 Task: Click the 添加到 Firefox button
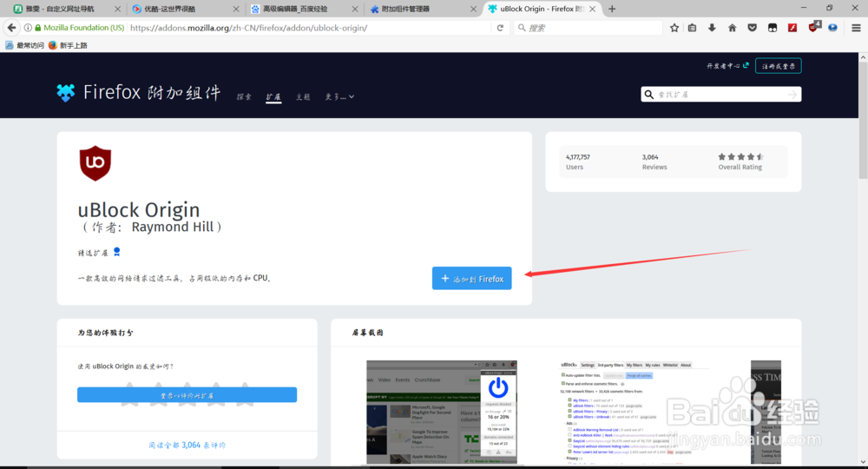pos(471,278)
